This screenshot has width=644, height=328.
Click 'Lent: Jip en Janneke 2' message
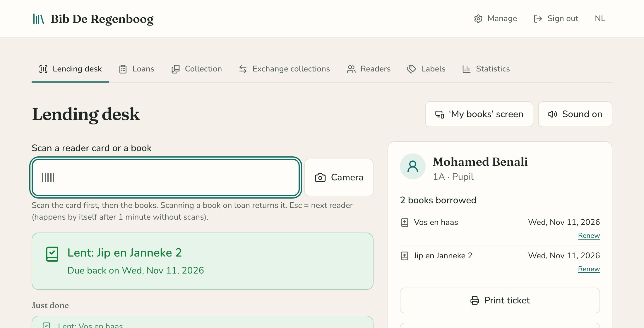pyautogui.click(x=125, y=253)
